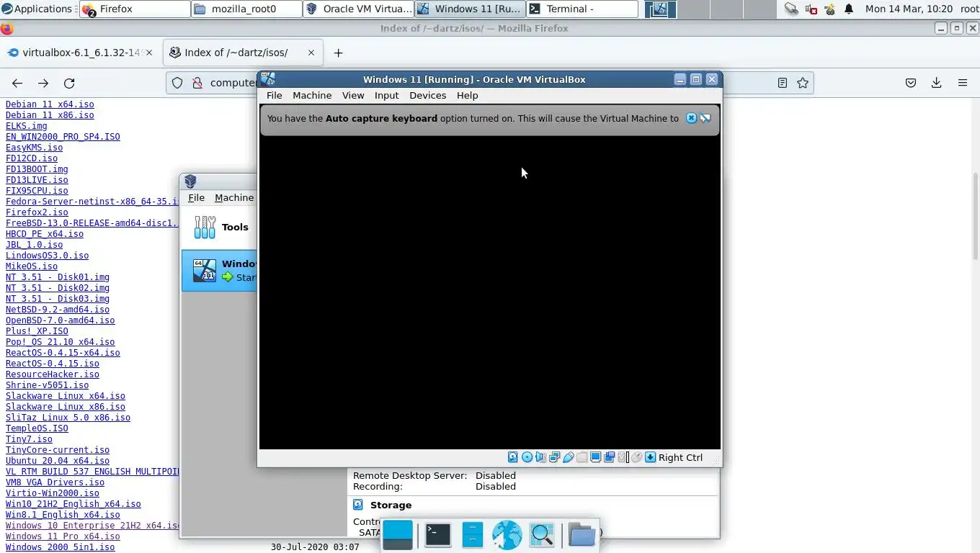Select Tools in VirtualBox Manager sidebar

point(219,227)
